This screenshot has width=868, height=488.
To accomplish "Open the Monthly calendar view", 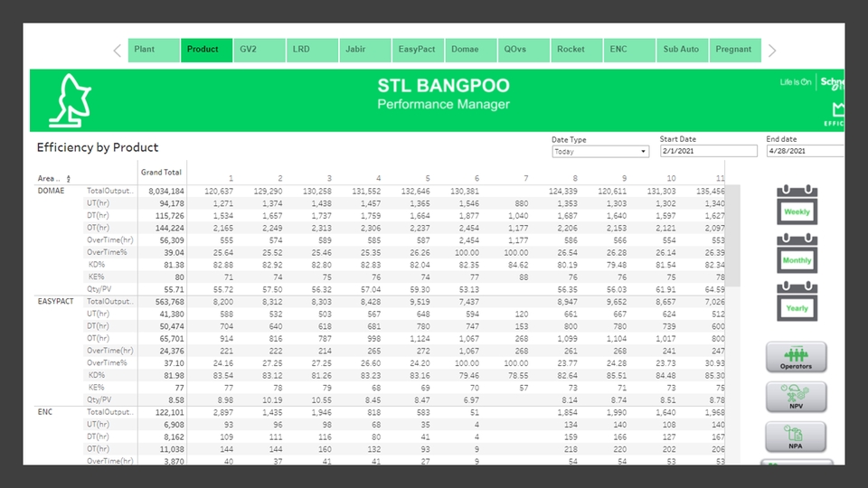I will click(797, 253).
